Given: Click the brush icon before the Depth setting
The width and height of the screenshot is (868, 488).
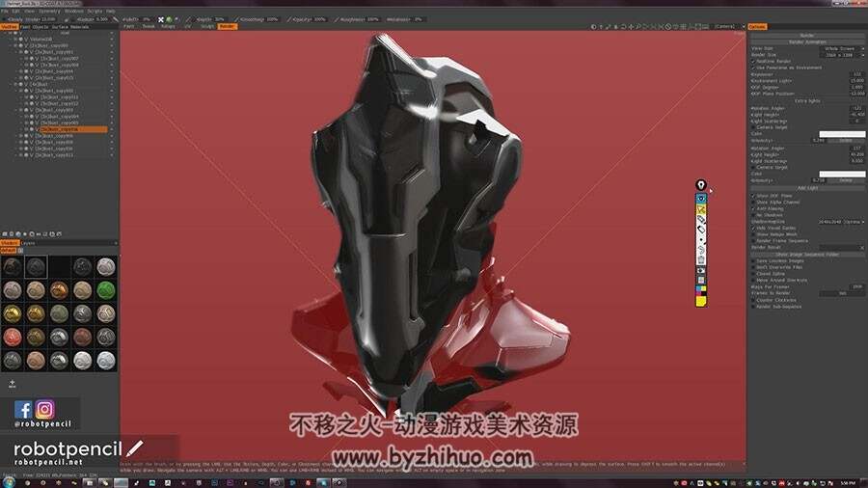Looking at the screenshot, I should (x=189, y=19).
